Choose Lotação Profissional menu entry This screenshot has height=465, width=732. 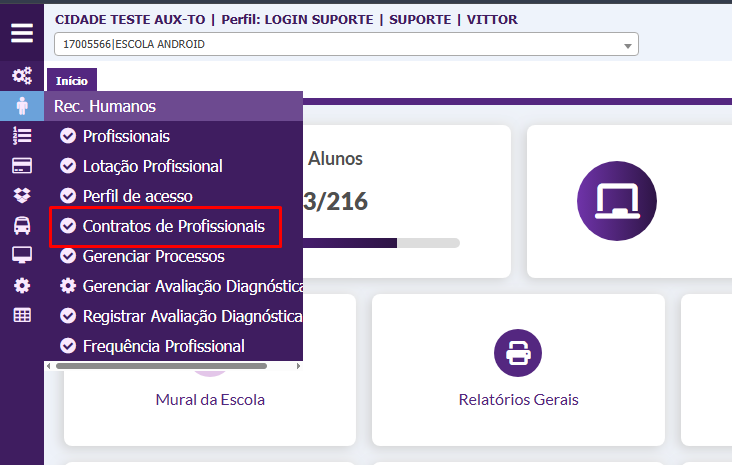[152, 166]
